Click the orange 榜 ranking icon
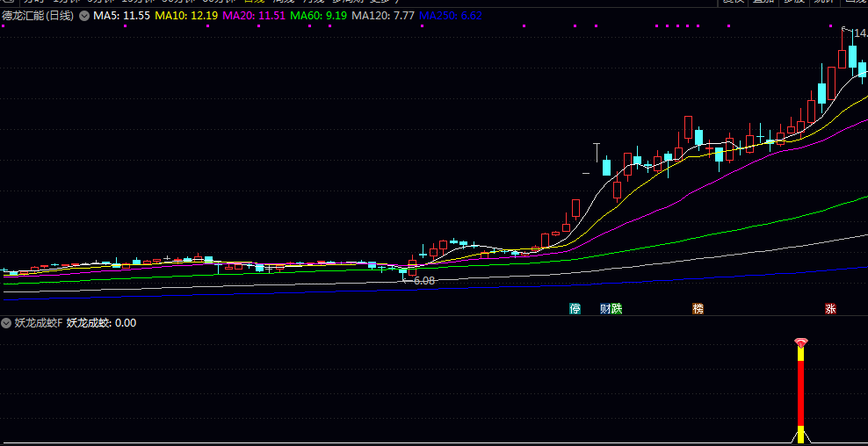The image size is (868, 446). coord(698,308)
